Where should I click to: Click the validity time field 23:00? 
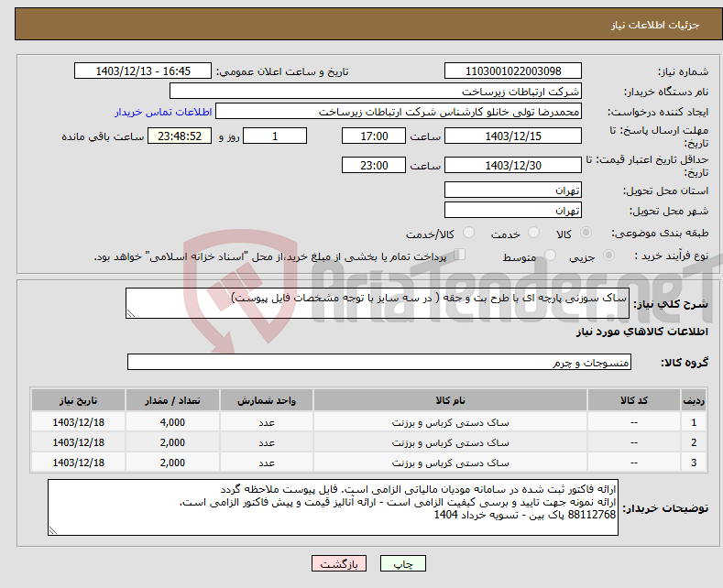[374, 165]
